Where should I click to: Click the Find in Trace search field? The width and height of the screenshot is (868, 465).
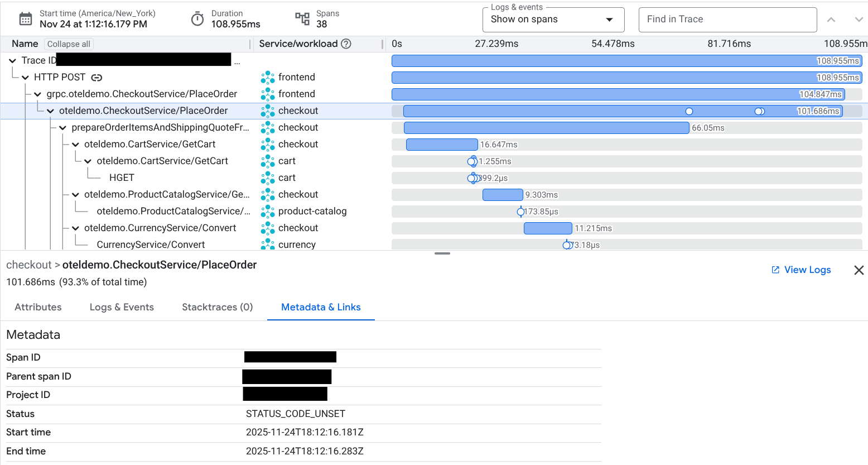coord(727,20)
